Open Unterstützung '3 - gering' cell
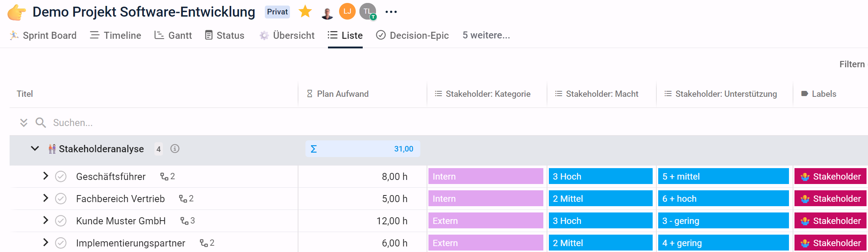 (x=723, y=221)
